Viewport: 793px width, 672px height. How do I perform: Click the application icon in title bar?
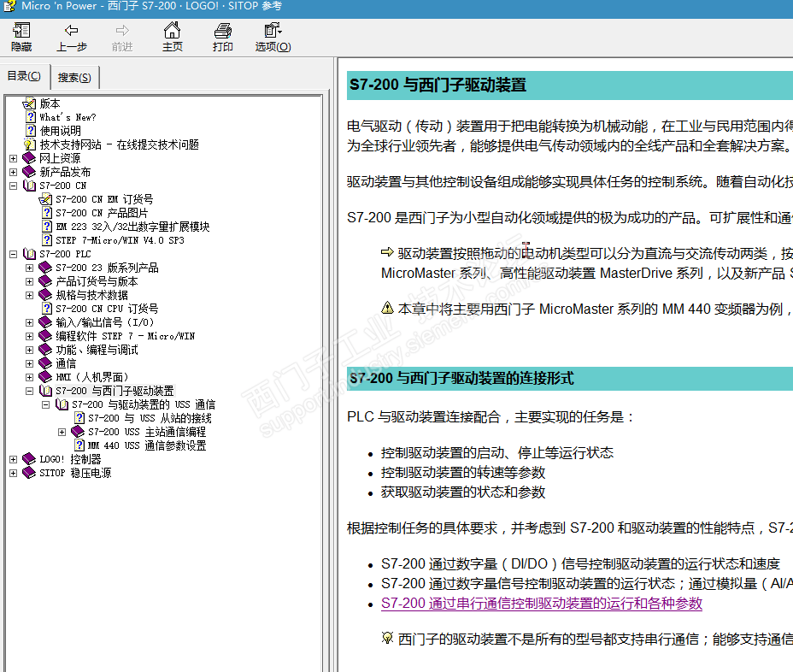[9, 6]
